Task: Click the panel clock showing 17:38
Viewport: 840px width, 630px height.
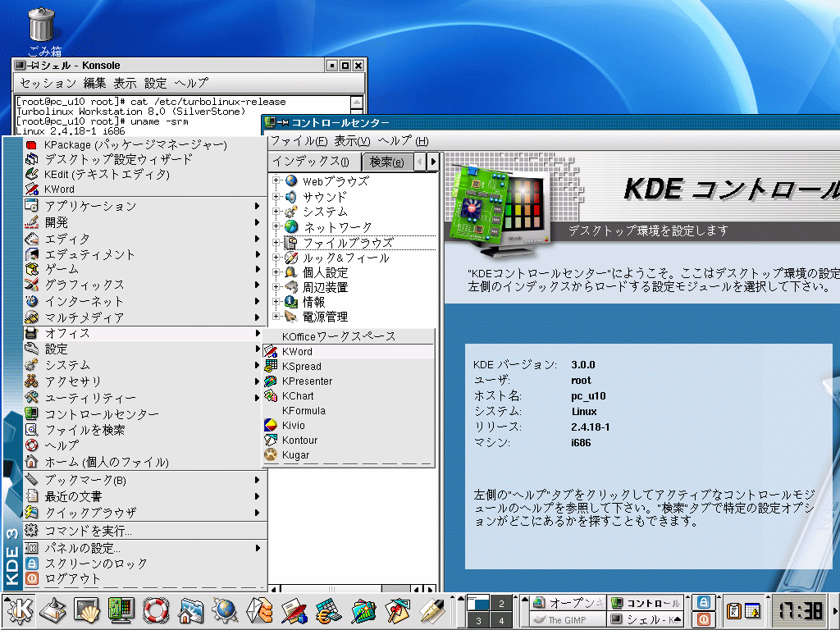Action: coord(801,610)
